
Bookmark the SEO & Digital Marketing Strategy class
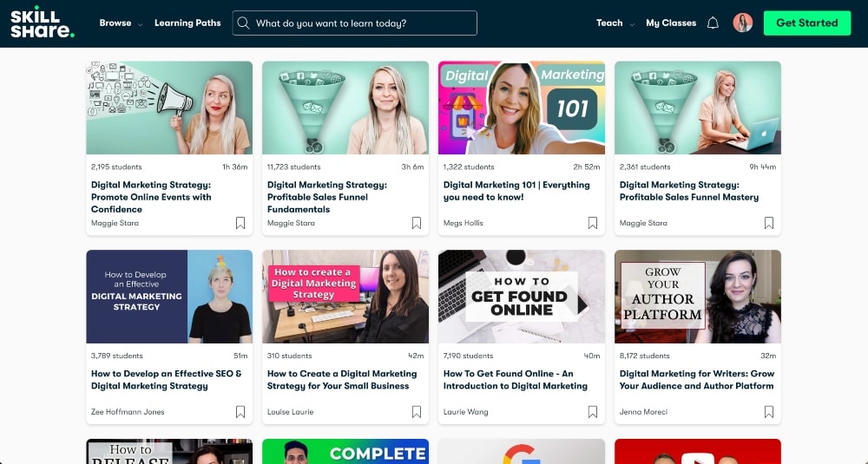pyautogui.click(x=240, y=412)
